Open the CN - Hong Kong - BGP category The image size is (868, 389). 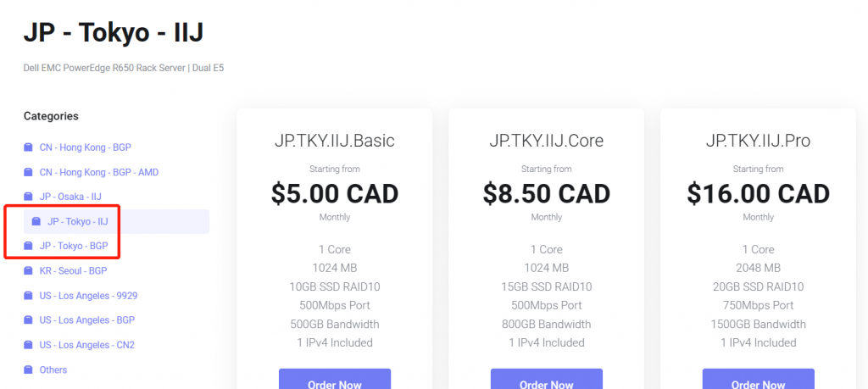tap(86, 147)
